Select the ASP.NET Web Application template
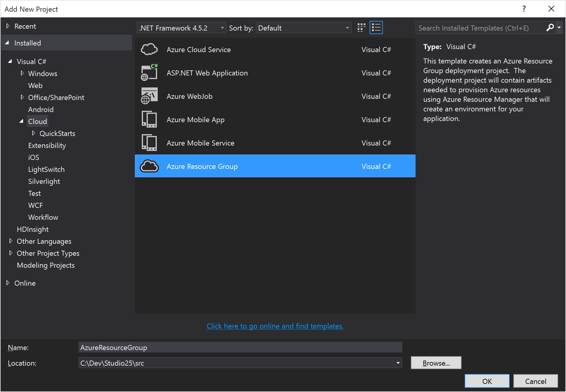The height and width of the screenshot is (392, 566). (x=275, y=73)
